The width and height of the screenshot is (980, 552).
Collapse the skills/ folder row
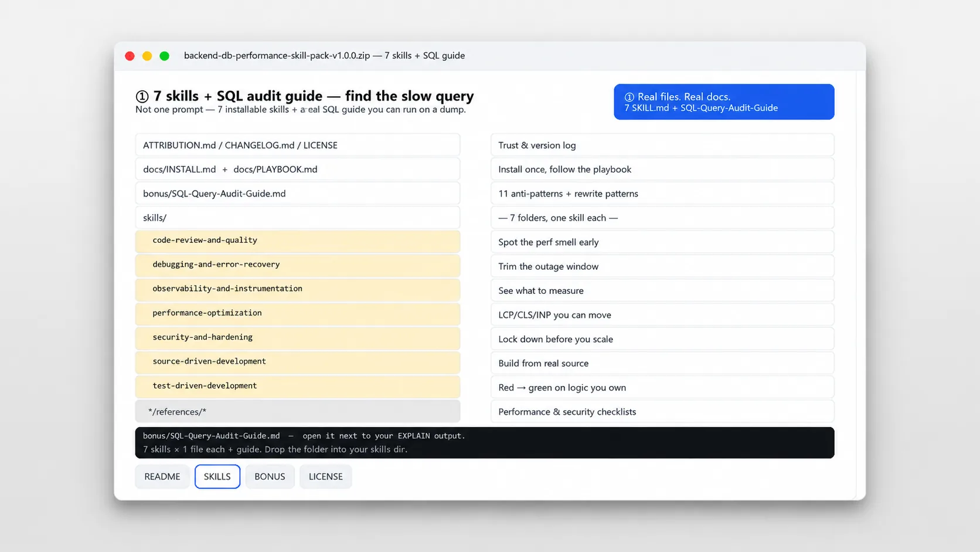(298, 218)
